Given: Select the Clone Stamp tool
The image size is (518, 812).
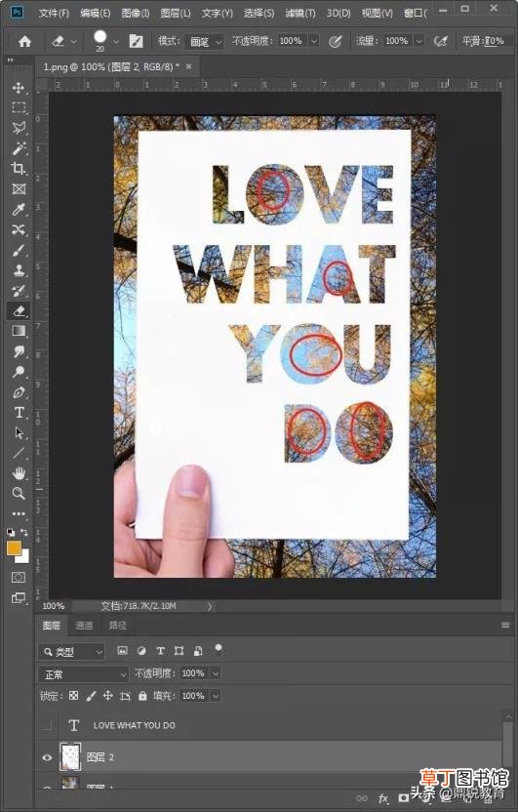Looking at the screenshot, I should click(x=19, y=270).
